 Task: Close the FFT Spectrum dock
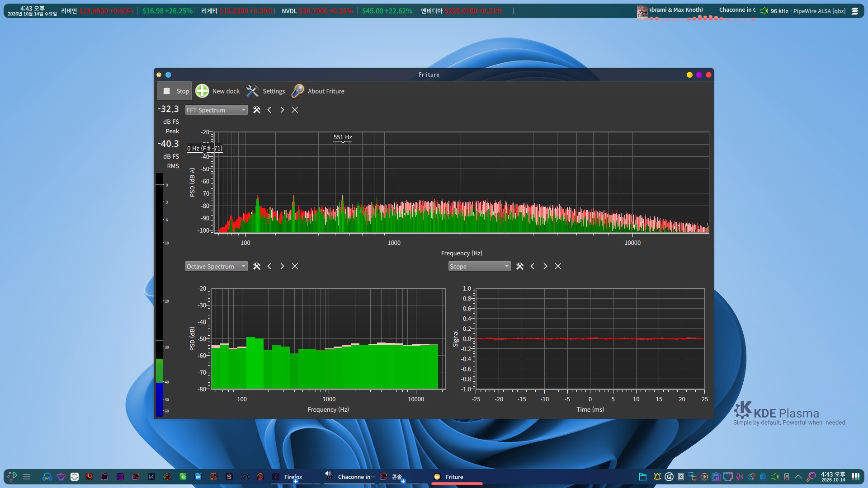[295, 110]
